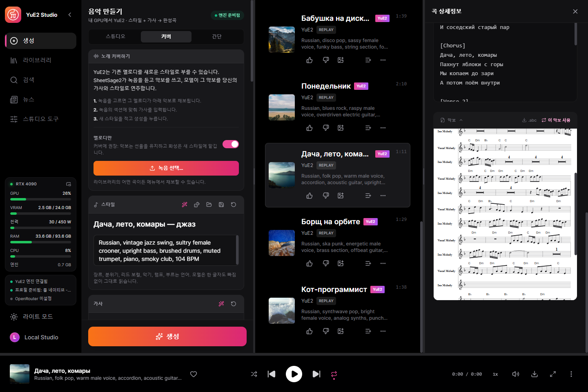Screen dimensions: 588x392
Task: Toggle shuffle playback
Action: click(254, 374)
